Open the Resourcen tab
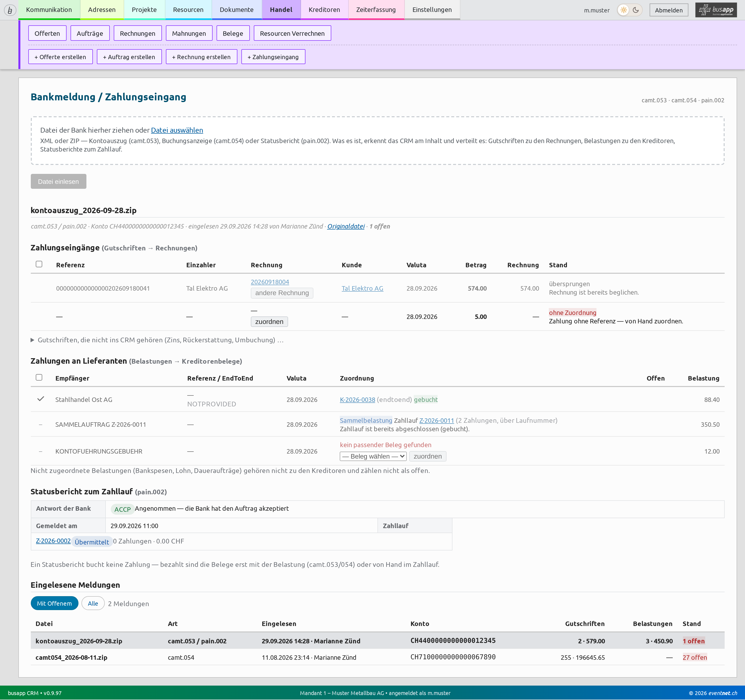 (x=188, y=10)
